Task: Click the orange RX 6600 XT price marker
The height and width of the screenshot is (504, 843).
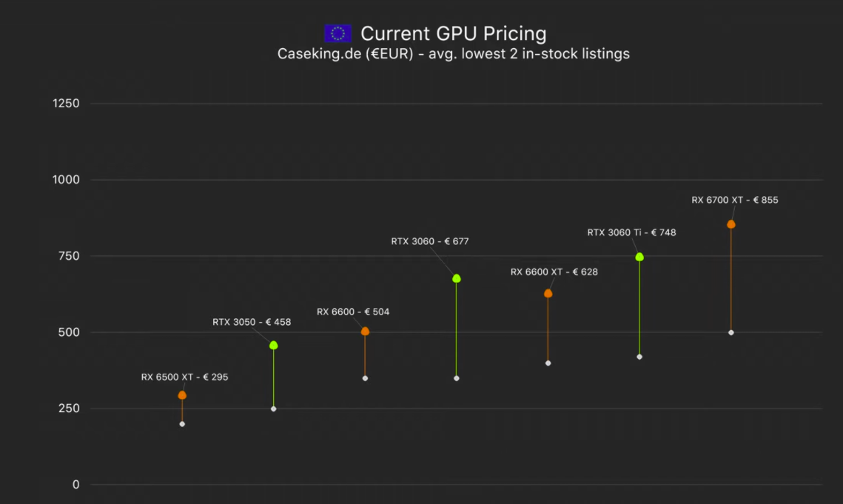Action: coord(548,294)
